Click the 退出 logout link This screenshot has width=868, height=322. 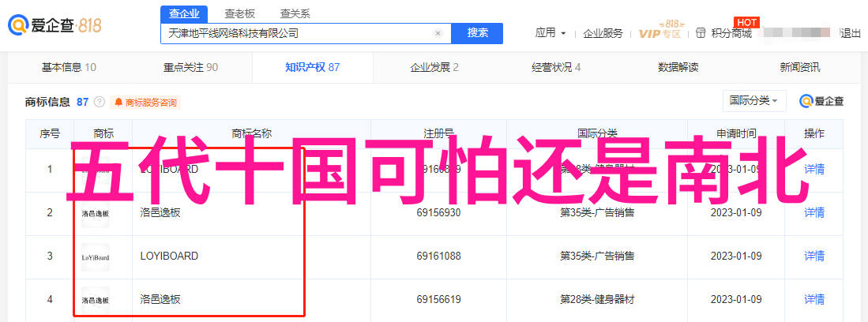[x=851, y=33]
